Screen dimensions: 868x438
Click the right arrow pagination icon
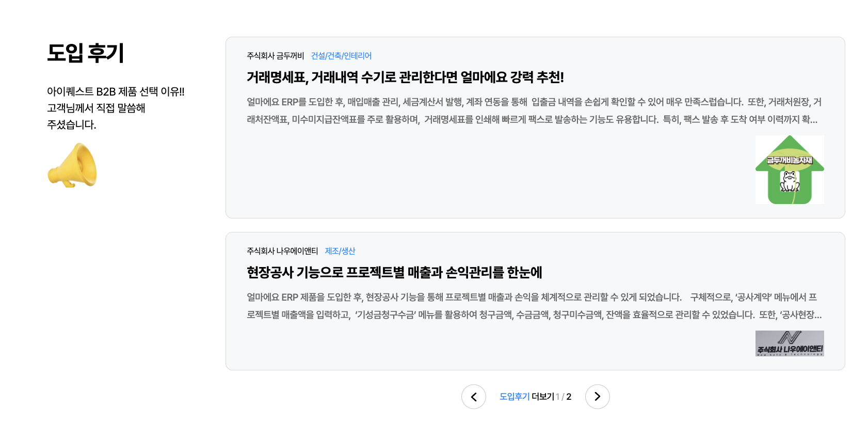pos(597,397)
